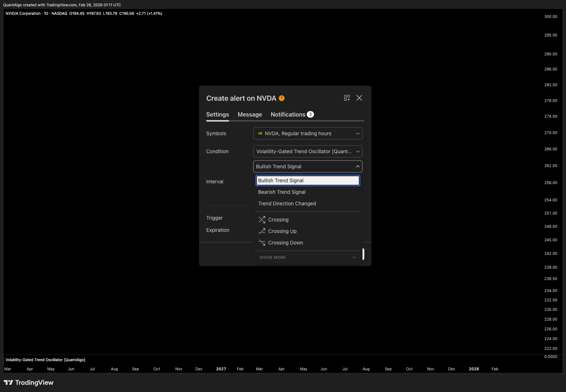Click the Create alert on NVDA title

pyautogui.click(x=241, y=98)
